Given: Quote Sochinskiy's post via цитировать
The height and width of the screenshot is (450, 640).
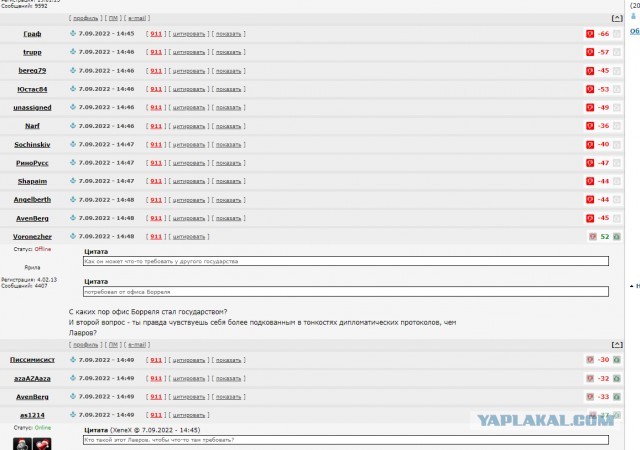Looking at the screenshot, I should tap(189, 145).
